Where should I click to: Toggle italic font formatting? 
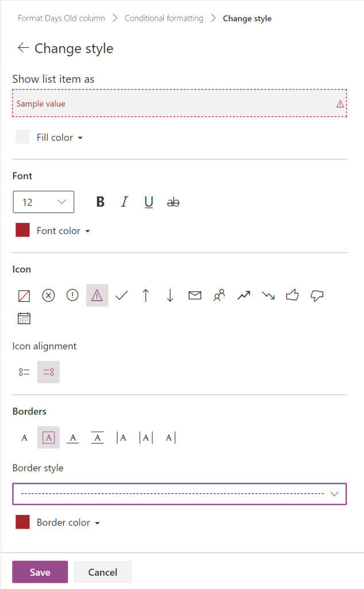coord(124,202)
